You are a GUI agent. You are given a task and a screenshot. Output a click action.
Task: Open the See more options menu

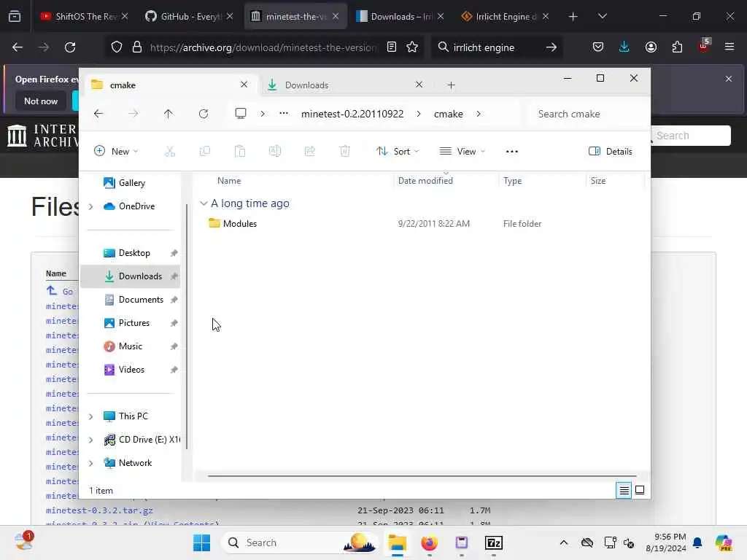pyautogui.click(x=511, y=152)
